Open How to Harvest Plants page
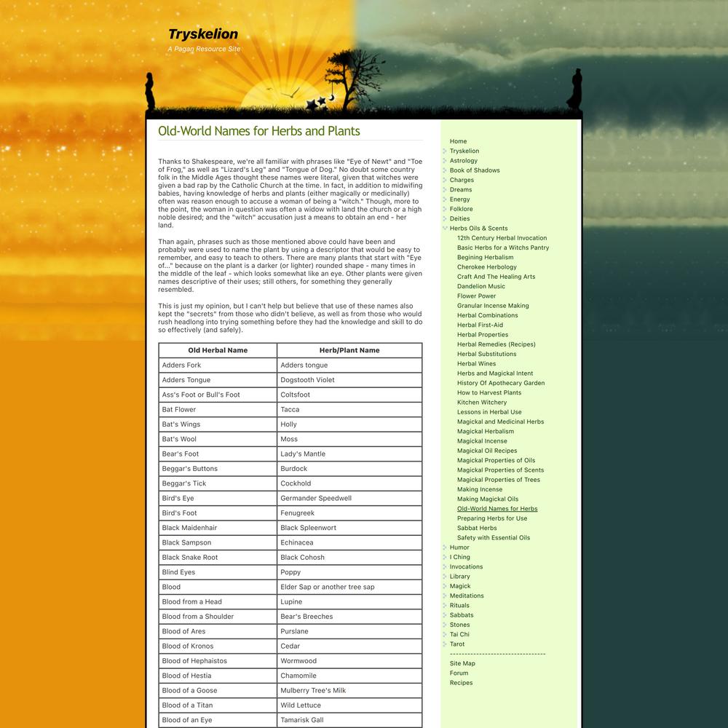 click(489, 393)
